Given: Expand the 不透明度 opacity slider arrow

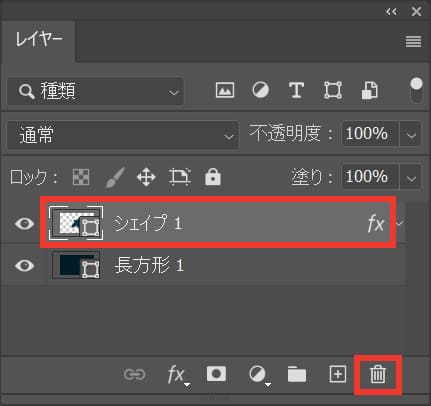Looking at the screenshot, I should click(x=411, y=135).
